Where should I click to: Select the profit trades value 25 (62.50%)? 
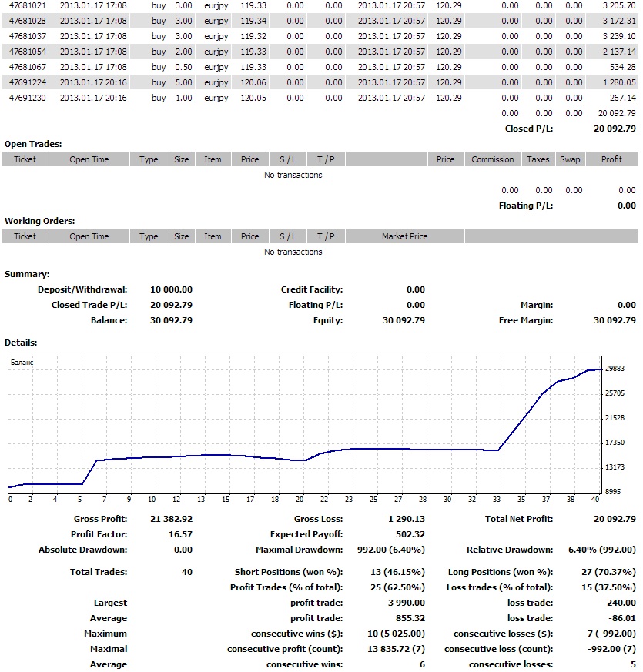coord(397,587)
